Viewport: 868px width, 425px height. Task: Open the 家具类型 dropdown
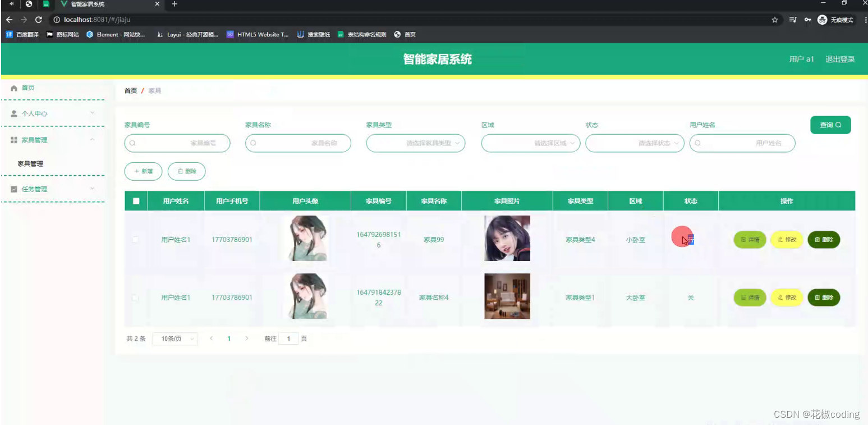(x=415, y=143)
